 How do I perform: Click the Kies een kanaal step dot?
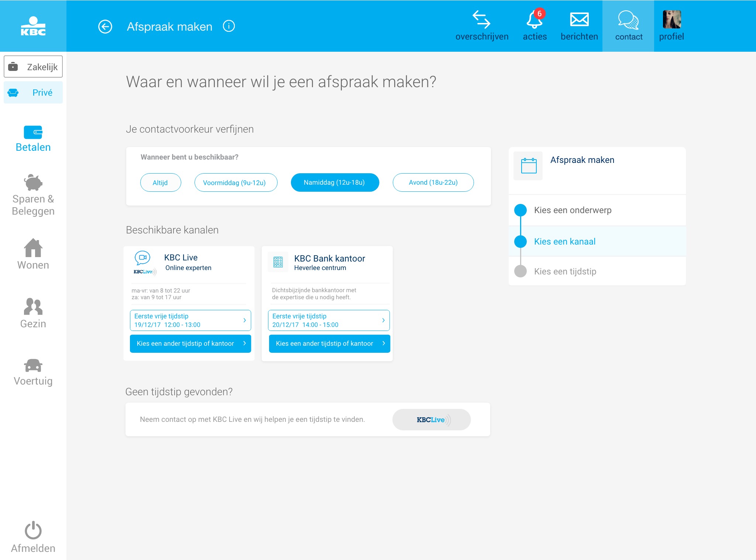pos(520,242)
